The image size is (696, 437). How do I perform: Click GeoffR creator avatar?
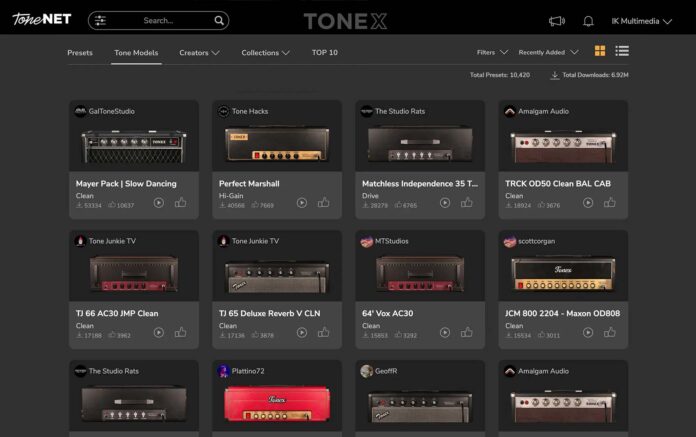click(x=367, y=371)
